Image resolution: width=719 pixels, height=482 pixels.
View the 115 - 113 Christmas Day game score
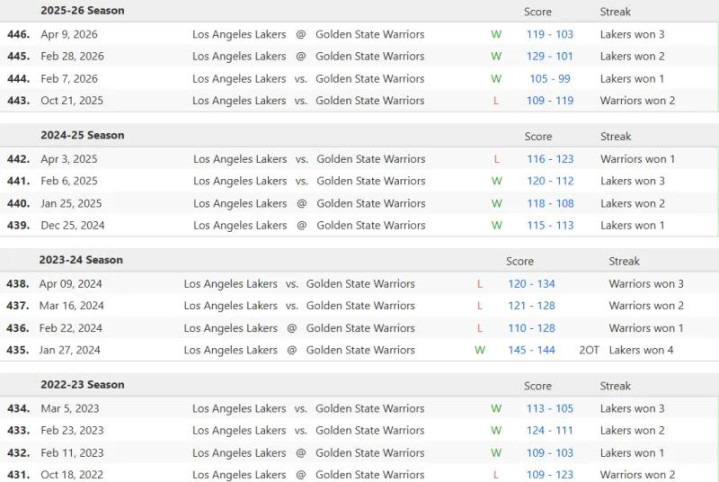(x=550, y=226)
